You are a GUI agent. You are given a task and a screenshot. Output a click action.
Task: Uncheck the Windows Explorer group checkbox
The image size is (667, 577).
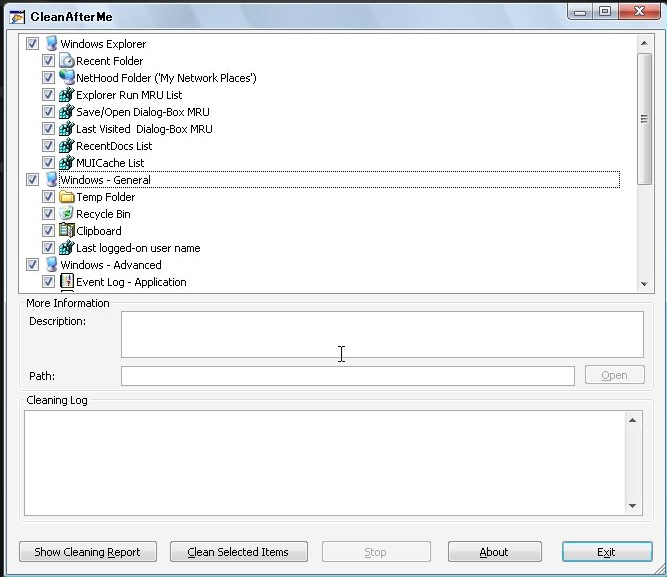(32, 43)
